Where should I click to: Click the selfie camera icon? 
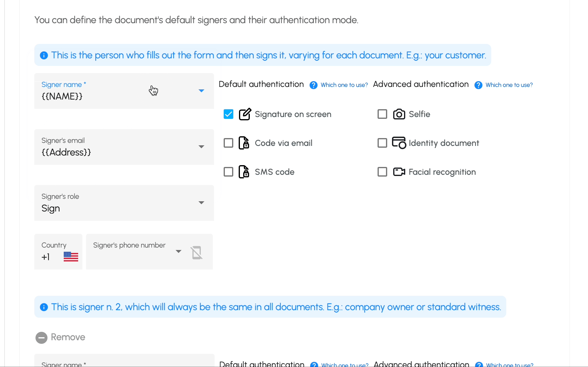click(x=399, y=114)
